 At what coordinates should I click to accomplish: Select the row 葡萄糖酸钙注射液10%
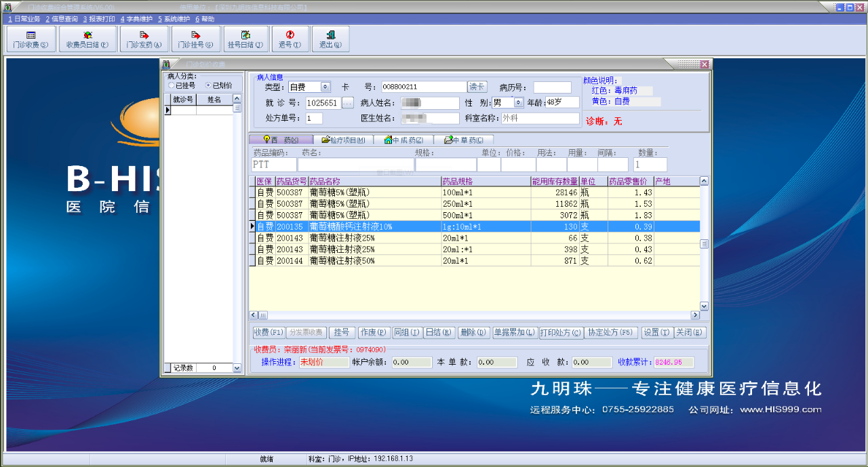point(477,226)
